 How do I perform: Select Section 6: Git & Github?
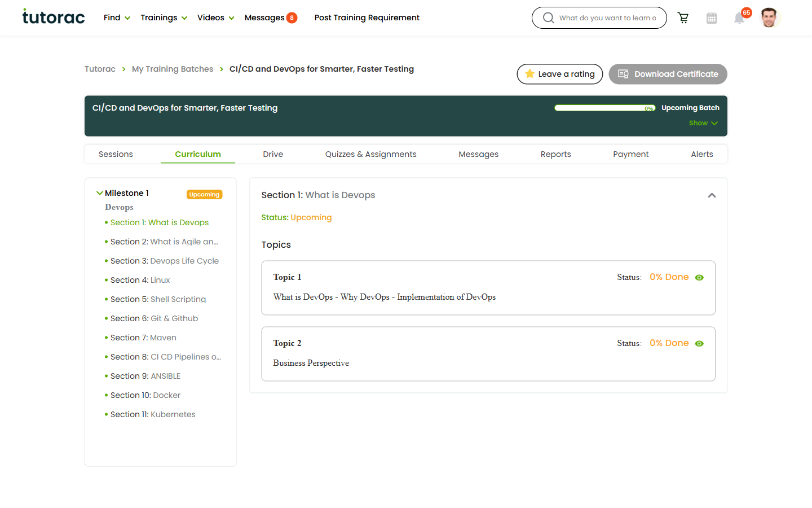point(154,318)
